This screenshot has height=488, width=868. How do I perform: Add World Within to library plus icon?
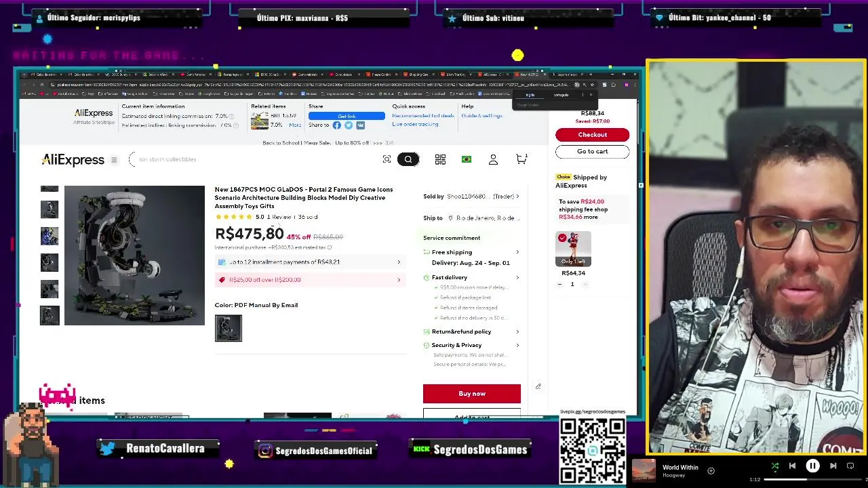point(711,470)
